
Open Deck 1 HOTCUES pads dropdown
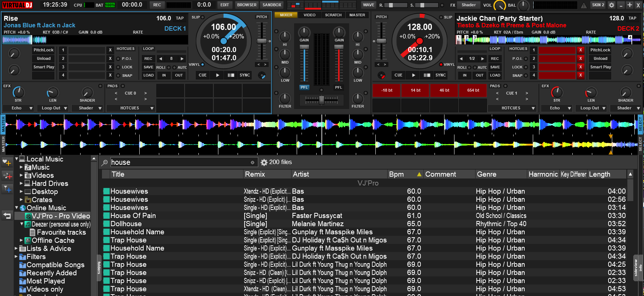coord(130,108)
